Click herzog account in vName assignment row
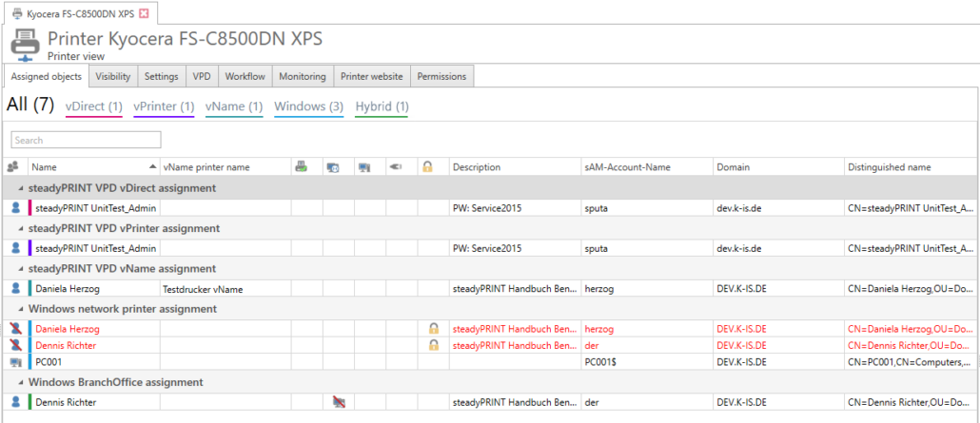 [x=646, y=289]
